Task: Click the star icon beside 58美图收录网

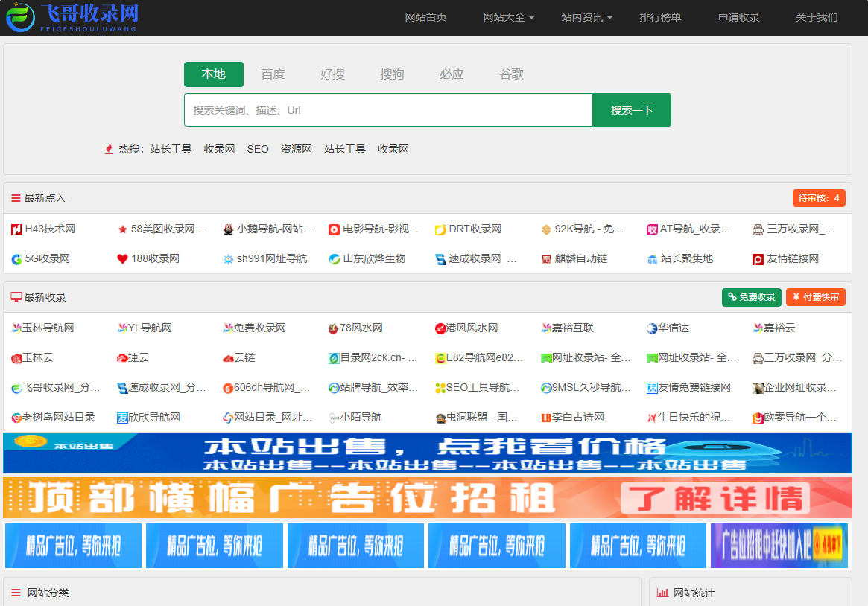Action: pyautogui.click(x=122, y=229)
